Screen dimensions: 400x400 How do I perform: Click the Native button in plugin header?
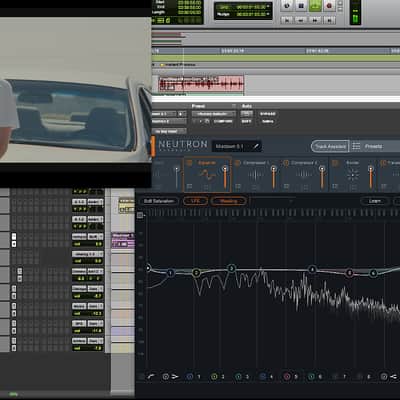[268, 121]
